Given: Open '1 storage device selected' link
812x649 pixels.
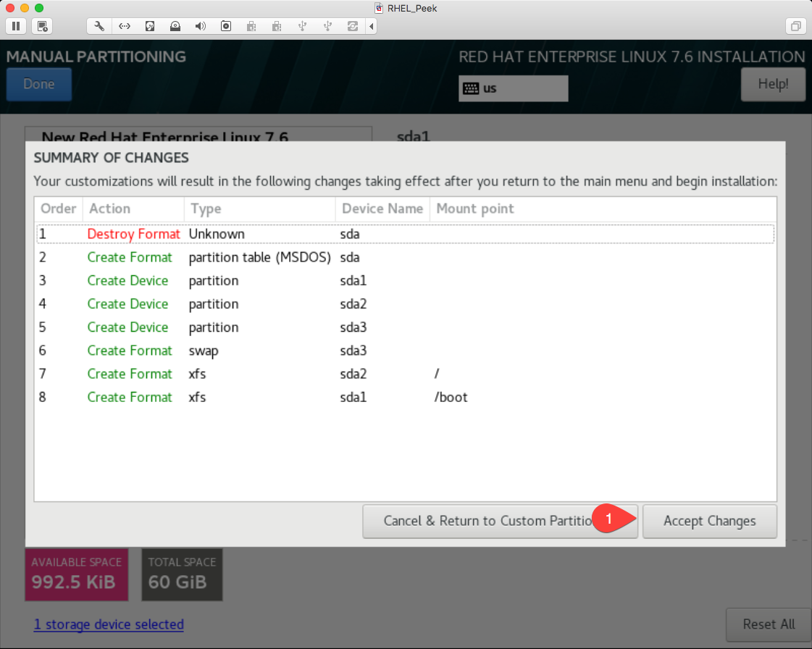Looking at the screenshot, I should tap(109, 624).
